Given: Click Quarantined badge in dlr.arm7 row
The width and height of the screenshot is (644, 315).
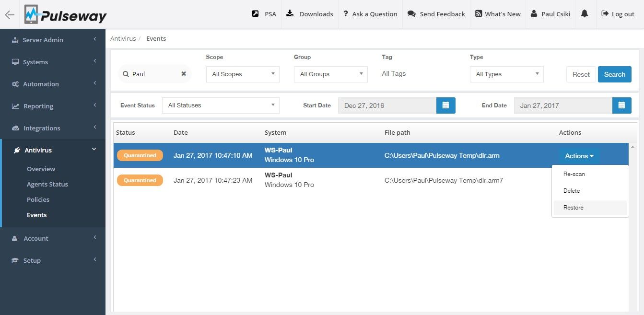Looking at the screenshot, I should tap(140, 180).
